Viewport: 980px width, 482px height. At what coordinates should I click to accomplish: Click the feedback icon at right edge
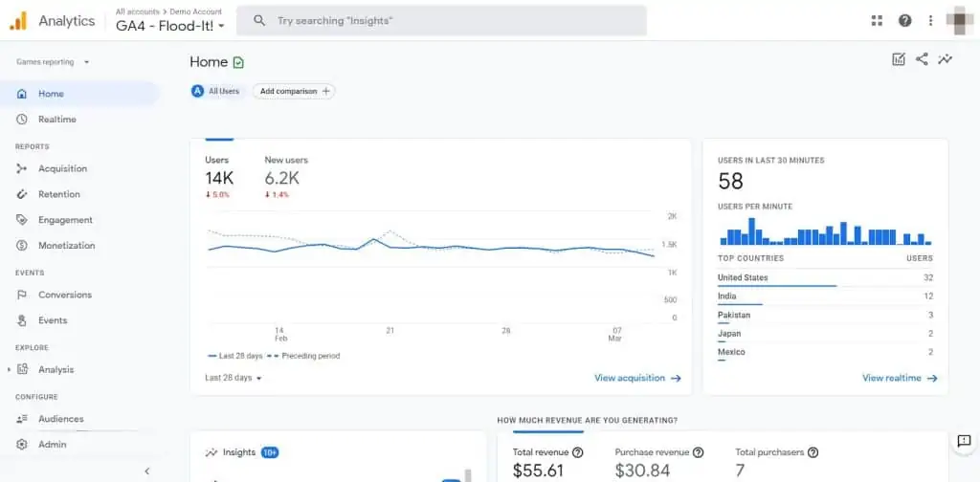[964, 441]
